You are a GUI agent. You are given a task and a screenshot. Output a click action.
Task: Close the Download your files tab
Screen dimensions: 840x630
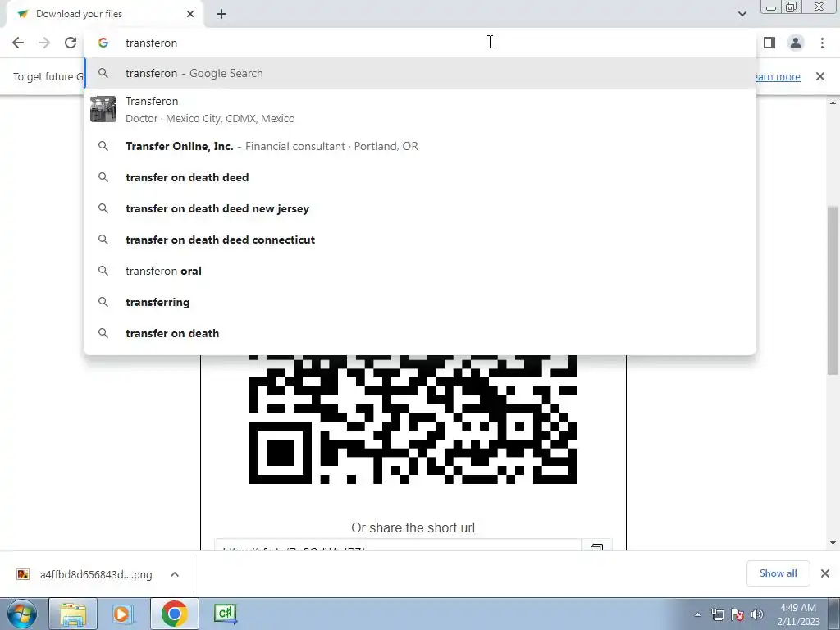tap(190, 14)
